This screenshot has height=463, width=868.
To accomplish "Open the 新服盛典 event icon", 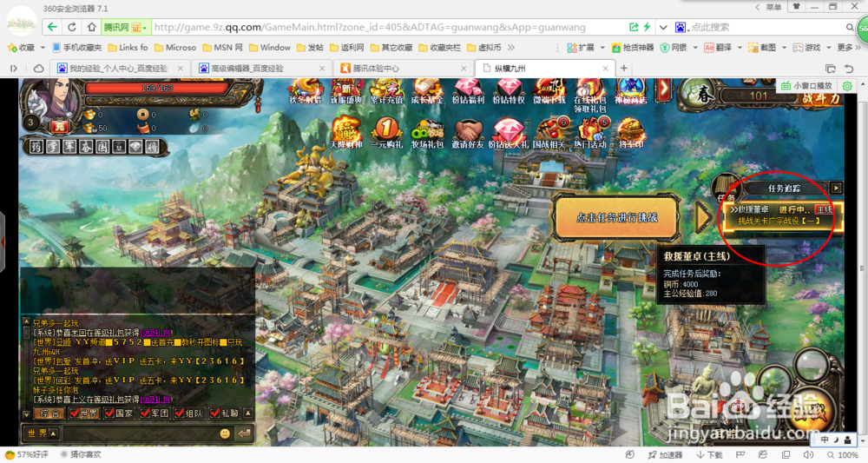I will coord(346,92).
